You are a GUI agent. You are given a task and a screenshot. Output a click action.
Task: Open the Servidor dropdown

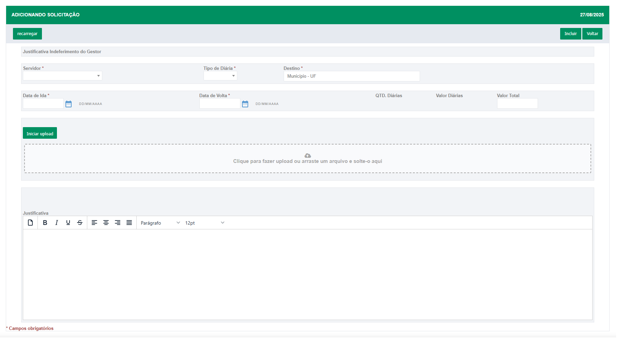click(x=62, y=76)
